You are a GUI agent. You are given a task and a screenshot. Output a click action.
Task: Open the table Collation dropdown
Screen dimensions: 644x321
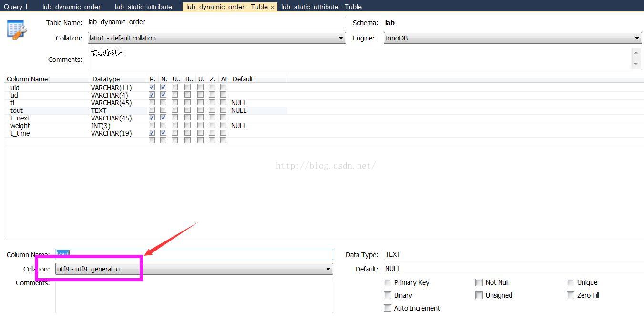tap(217, 38)
